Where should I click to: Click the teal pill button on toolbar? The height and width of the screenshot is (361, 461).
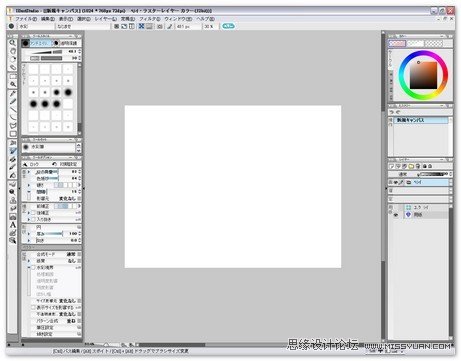pos(228,26)
